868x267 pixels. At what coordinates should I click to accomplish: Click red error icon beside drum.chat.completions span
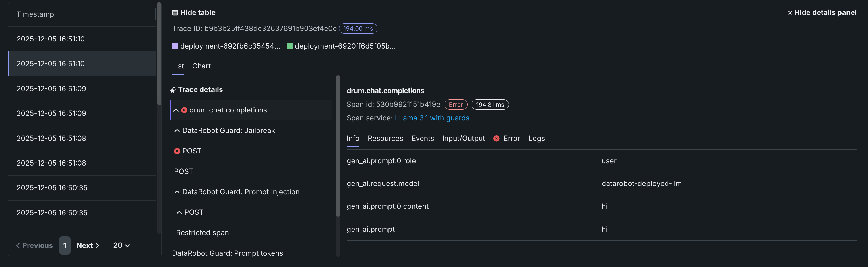coord(184,110)
